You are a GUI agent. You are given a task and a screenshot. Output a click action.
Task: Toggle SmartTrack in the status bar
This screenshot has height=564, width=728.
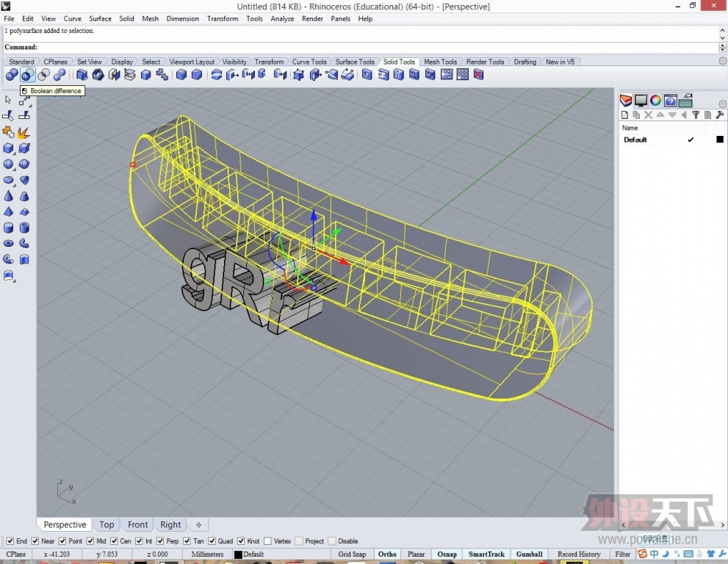pyautogui.click(x=486, y=554)
